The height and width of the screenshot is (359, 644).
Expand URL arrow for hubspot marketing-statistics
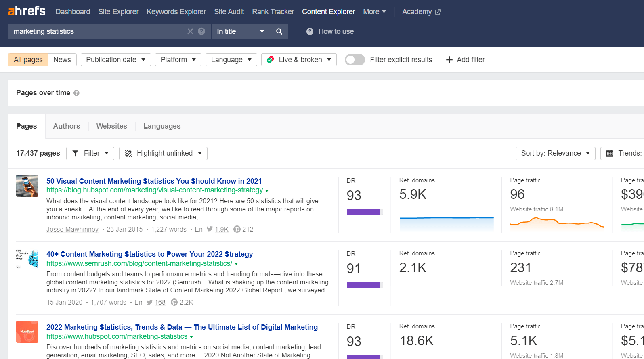[191, 337]
